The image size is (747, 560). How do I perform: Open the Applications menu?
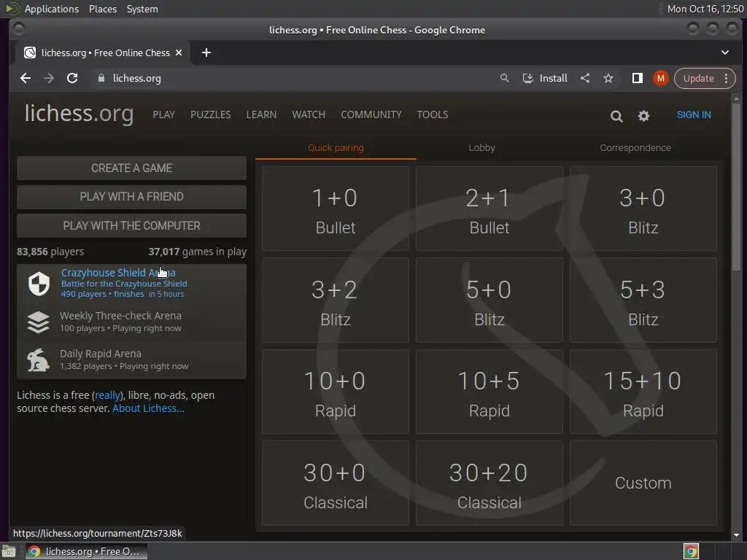[52, 9]
